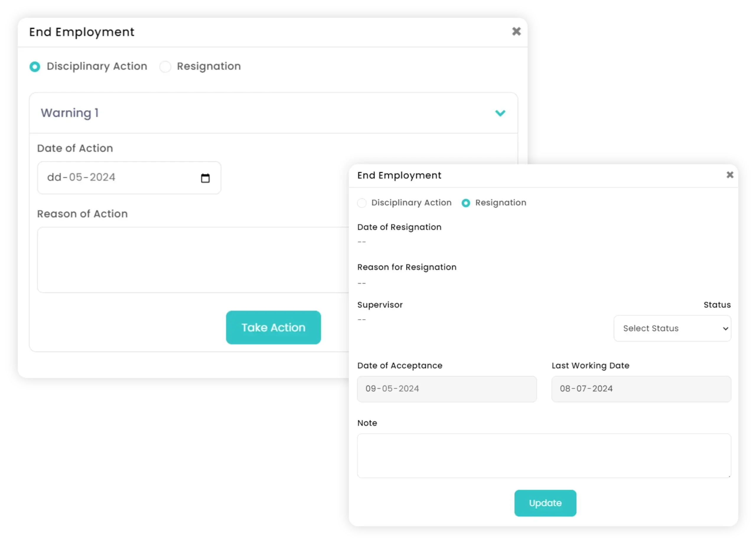The height and width of the screenshot is (544, 756).
Task: Close the Resignation End Employment dialog
Action: [730, 175]
